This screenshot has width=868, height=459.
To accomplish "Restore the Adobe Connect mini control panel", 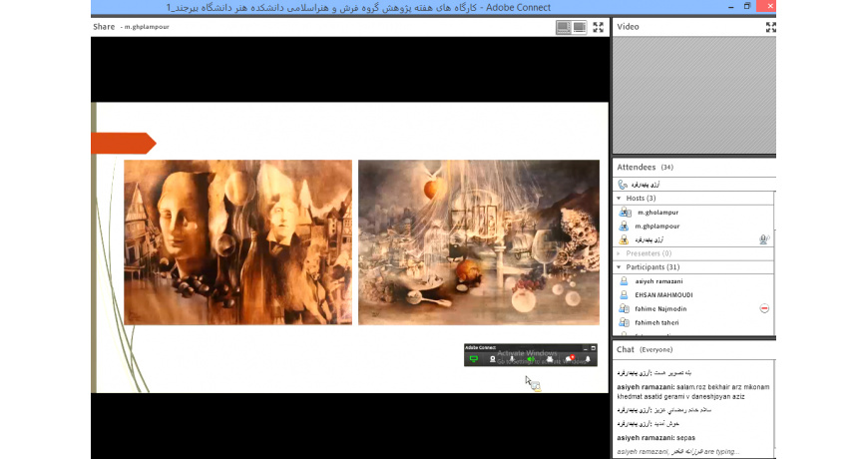I will pyautogui.click(x=593, y=347).
